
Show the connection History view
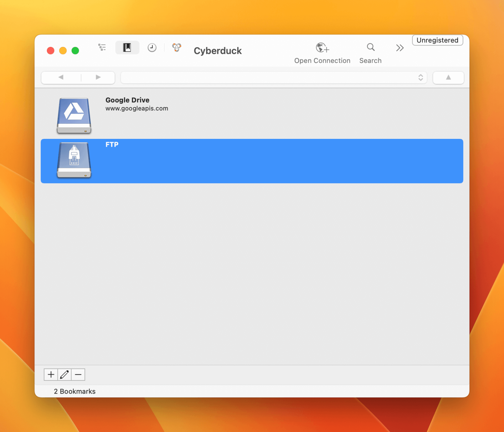[x=152, y=48]
